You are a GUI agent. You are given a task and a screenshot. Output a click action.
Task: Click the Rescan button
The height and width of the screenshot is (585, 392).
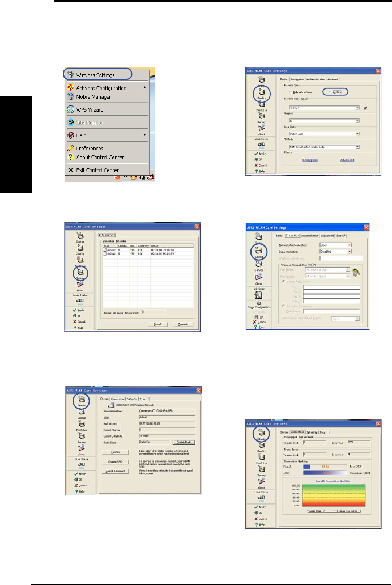pos(116,452)
